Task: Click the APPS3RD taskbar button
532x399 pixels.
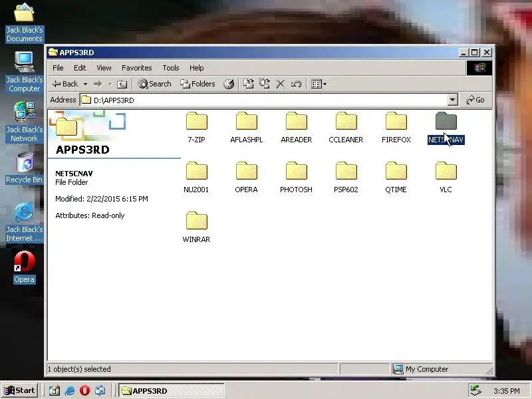Action: (x=172, y=391)
